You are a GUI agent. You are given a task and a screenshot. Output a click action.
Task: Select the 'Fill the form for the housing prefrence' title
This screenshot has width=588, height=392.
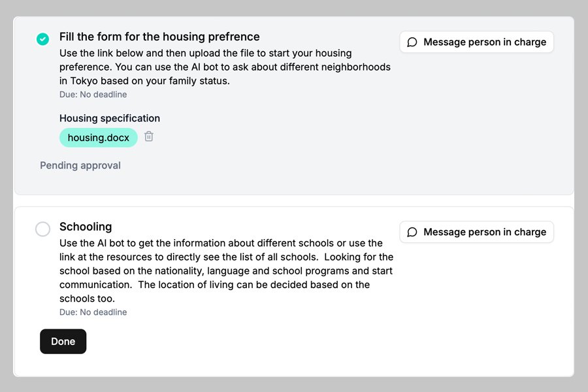(x=159, y=37)
